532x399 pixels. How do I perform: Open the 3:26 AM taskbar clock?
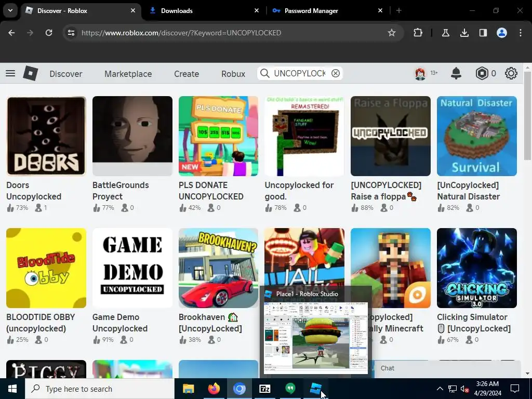pyautogui.click(x=487, y=389)
